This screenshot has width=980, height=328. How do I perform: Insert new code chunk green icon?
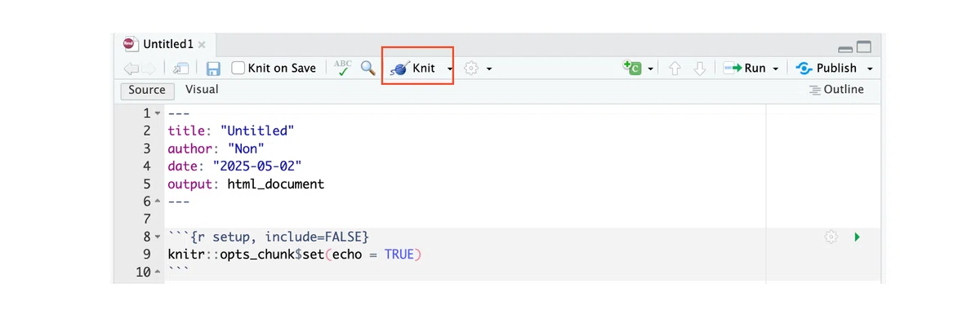632,68
